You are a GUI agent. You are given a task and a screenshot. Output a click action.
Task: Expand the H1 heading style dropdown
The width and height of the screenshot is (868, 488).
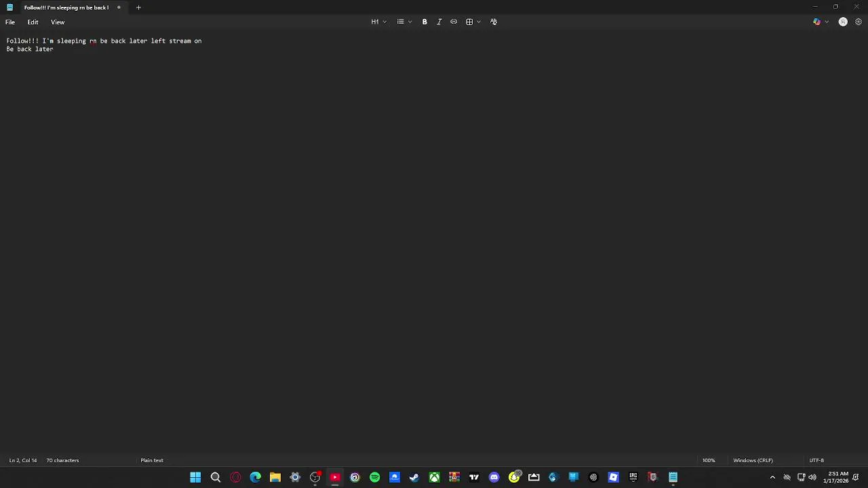[x=378, y=22]
